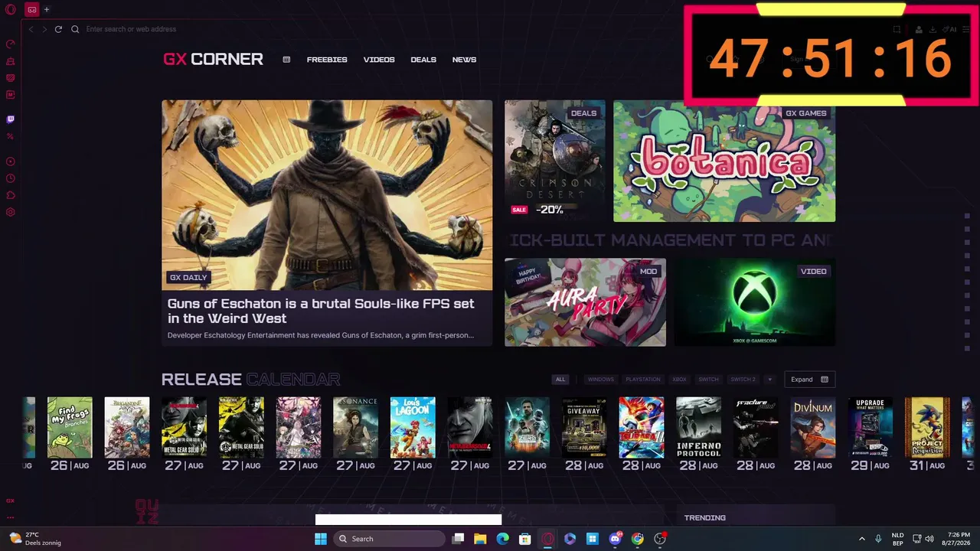
Task: Expand the release calendar
Action: click(809, 380)
